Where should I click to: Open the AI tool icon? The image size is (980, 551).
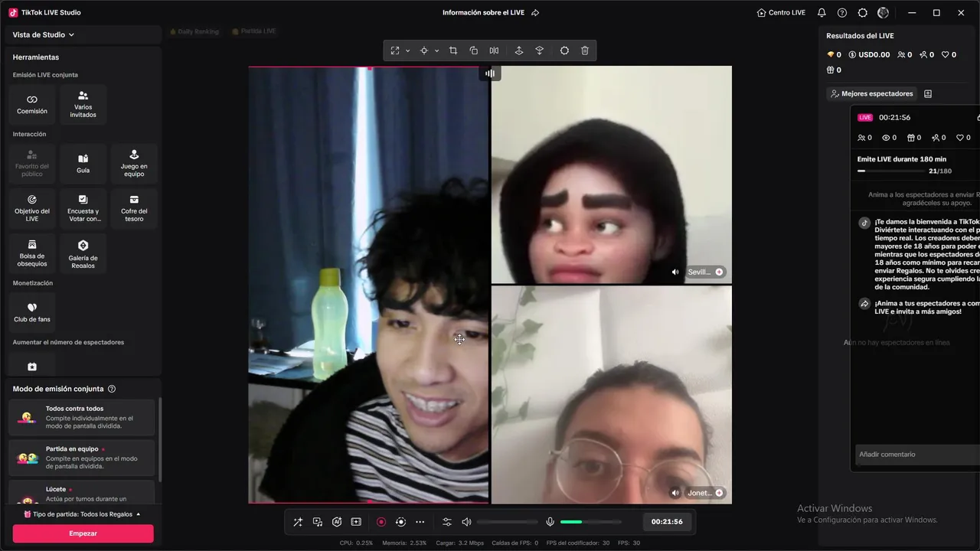[337, 522]
